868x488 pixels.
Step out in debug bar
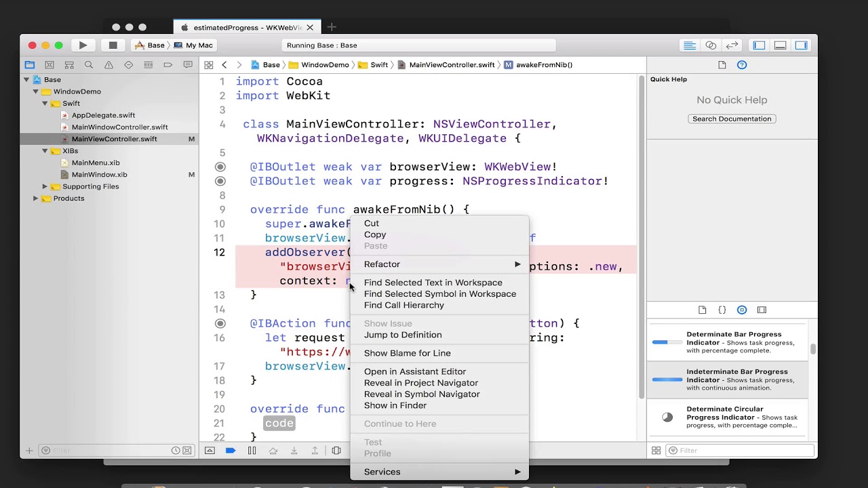tap(315, 451)
